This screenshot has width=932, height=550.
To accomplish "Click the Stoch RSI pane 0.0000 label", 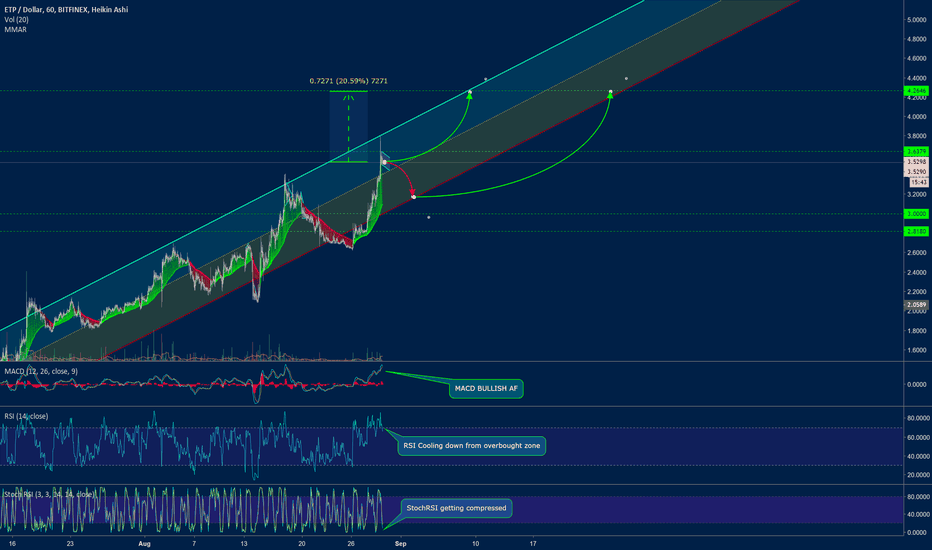I will click(917, 532).
